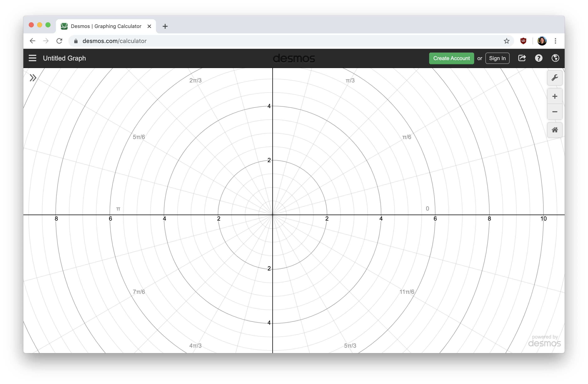The width and height of the screenshot is (588, 384).
Task: Open the hamburger graphs menu
Action: (x=32, y=58)
